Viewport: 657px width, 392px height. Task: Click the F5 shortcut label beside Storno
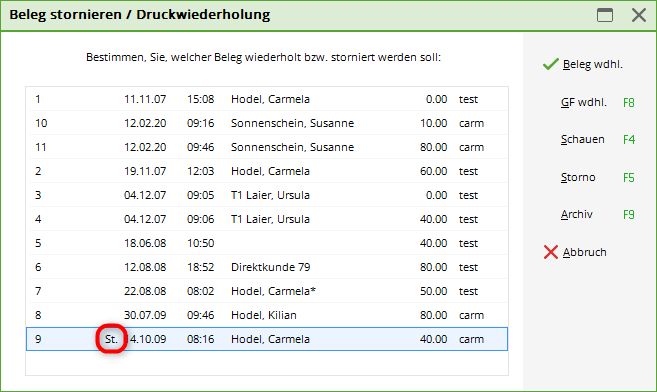pyautogui.click(x=629, y=178)
